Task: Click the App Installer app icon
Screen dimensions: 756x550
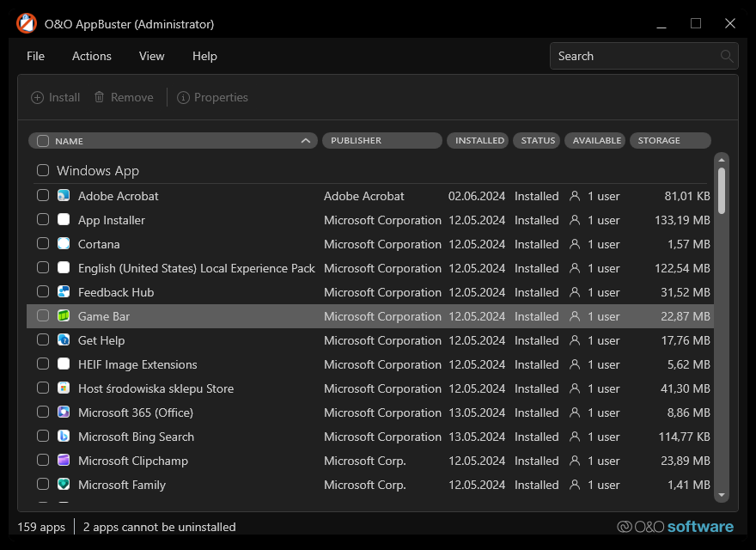Action: point(64,219)
